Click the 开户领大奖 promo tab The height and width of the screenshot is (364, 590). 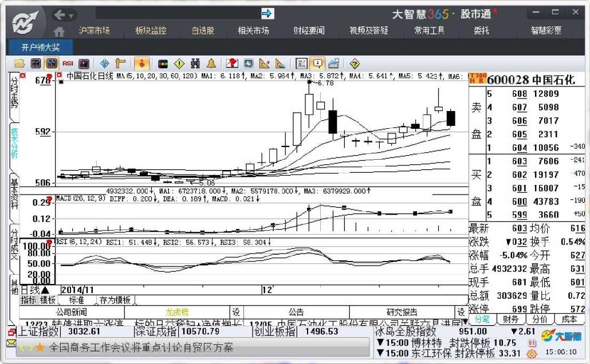tap(40, 48)
